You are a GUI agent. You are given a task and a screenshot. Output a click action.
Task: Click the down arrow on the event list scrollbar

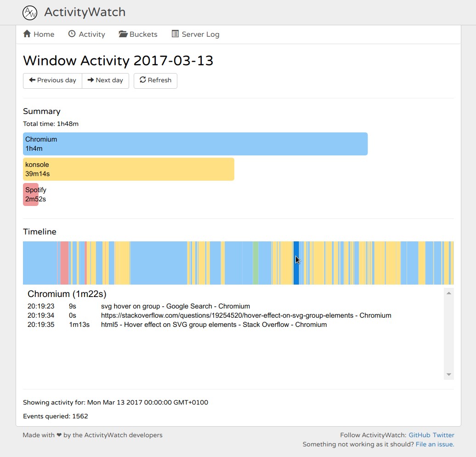click(448, 374)
